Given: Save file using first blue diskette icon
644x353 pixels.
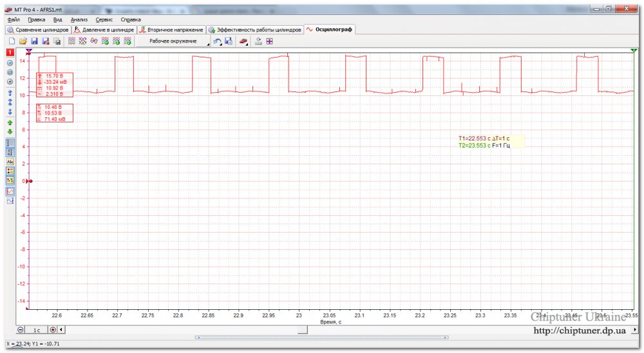Looking at the screenshot, I should (x=35, y=41).
